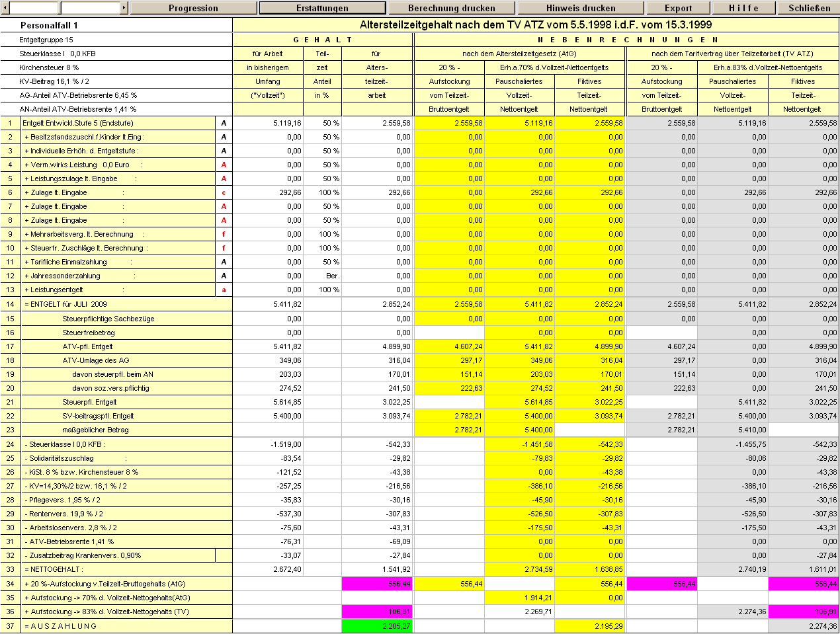Click the Export button
The height and width of the screenshot is (634, 840).
(678, 8)
